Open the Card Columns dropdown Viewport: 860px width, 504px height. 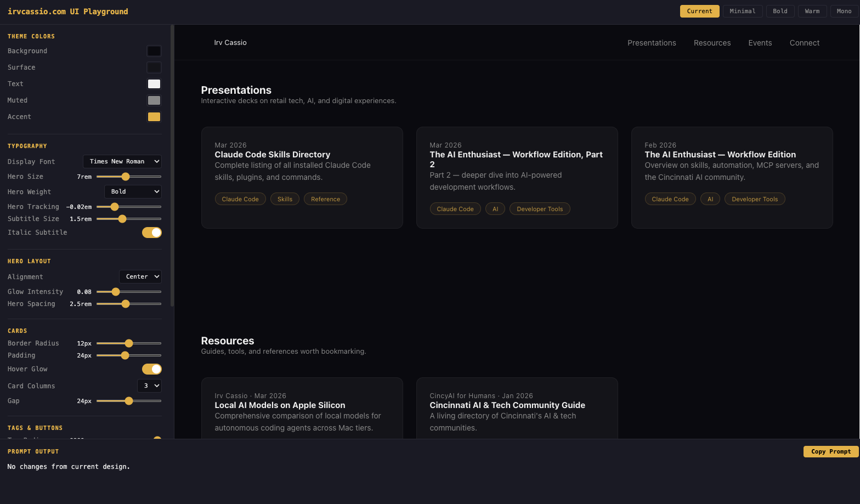[149, 386]
